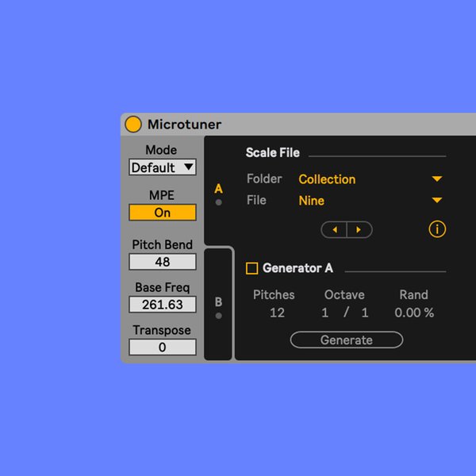Select the Transpose value box
The height and width of the screenshot is (476, 476).
point(162,347)
